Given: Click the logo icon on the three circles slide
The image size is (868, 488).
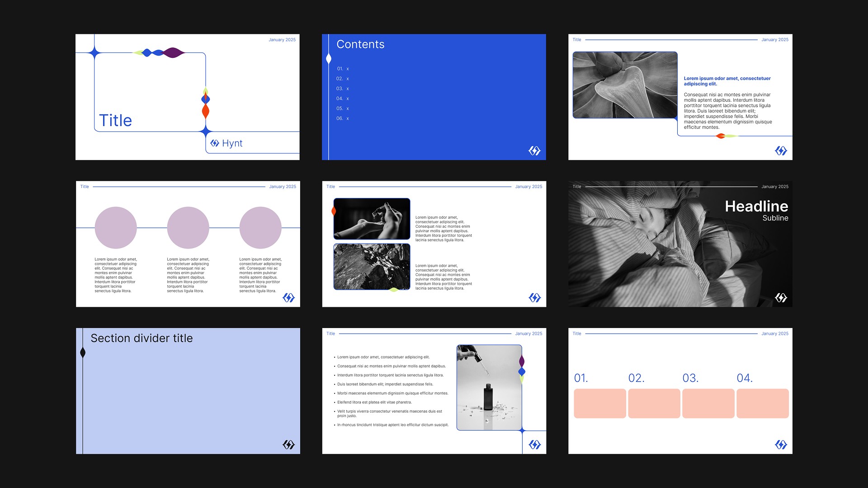Looking at the screenshot, I should [288, 297].
